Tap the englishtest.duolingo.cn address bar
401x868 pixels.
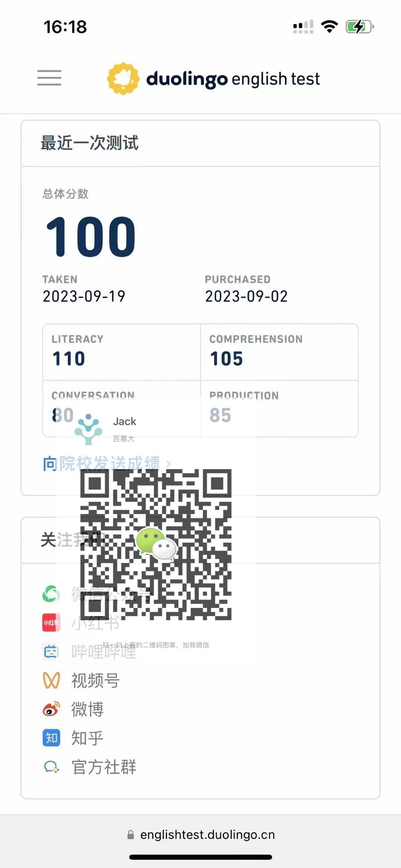[x=200, y=835]
